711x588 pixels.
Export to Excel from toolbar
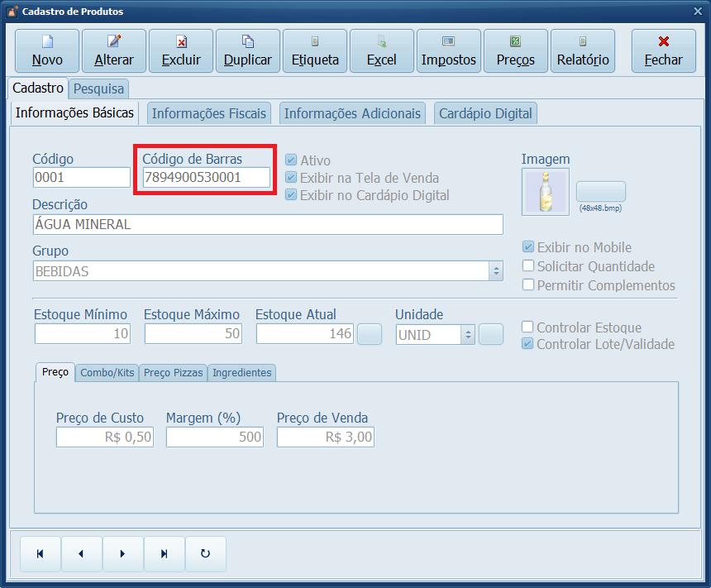[382, 51]
